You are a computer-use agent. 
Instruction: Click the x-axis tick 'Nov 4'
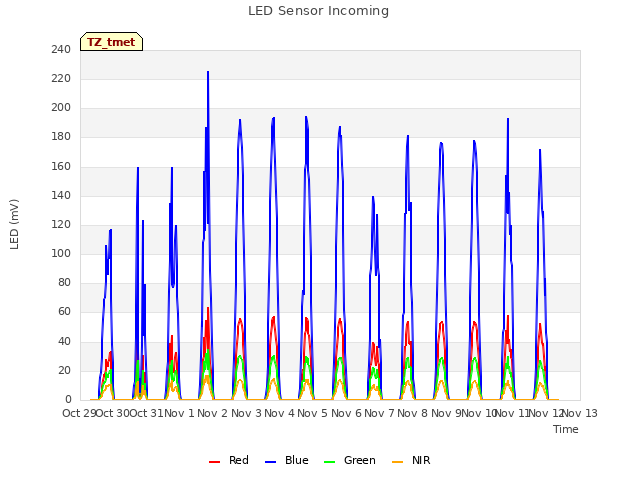click(279, 413)
